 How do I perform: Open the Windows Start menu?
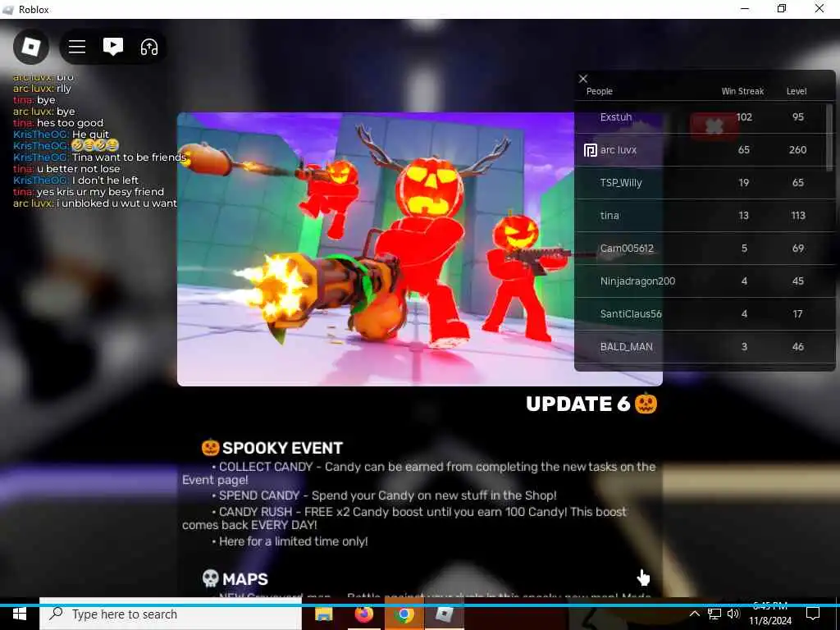coord(20,614)
